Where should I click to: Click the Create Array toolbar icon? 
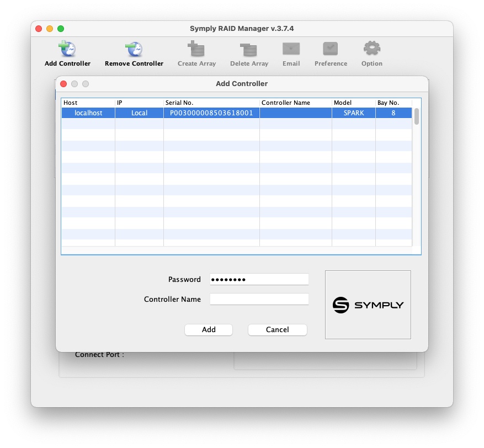[x=196, y=49]
